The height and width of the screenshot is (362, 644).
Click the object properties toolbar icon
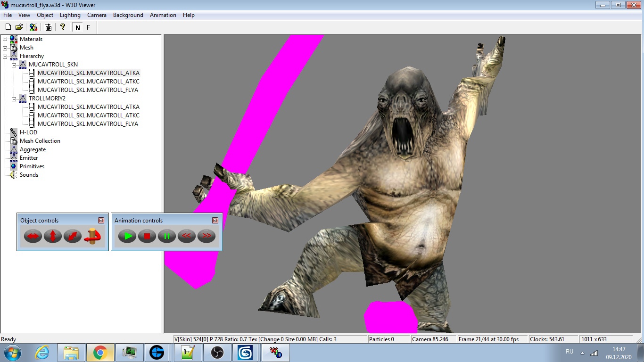(33, 27)
